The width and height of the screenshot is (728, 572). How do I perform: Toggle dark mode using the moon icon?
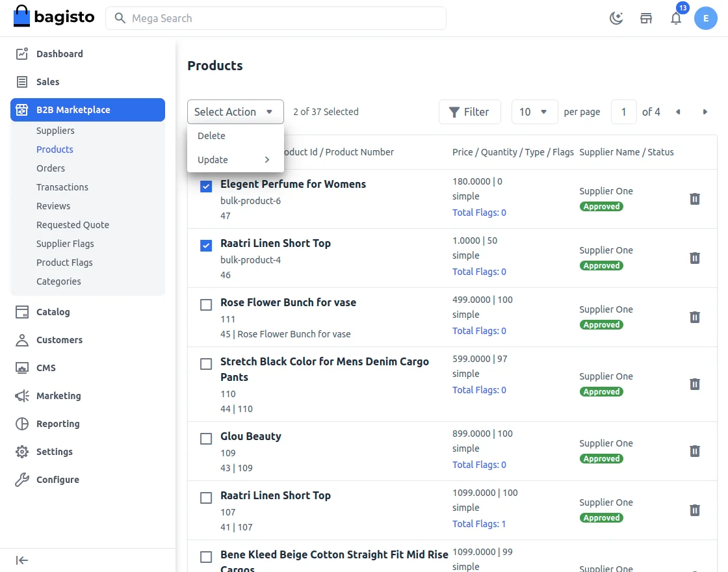[616, 18]
